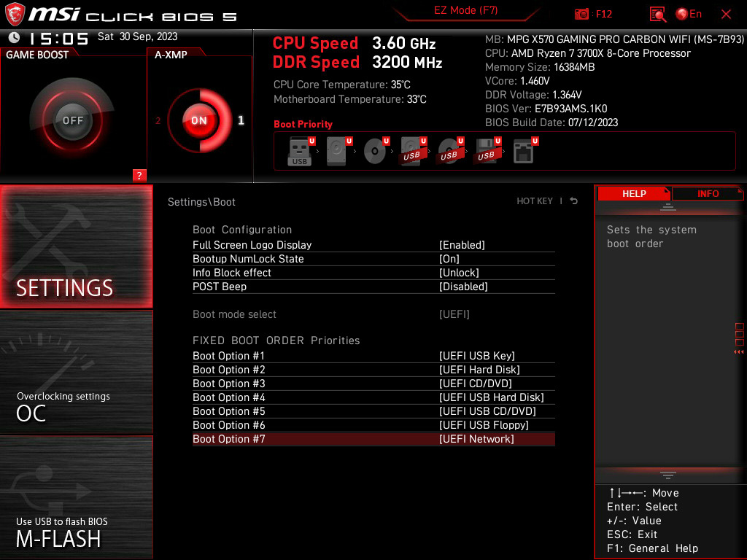747x560 pixels.
Task: Select the USB Floppy boot priority icon
Action: point(487,151)
